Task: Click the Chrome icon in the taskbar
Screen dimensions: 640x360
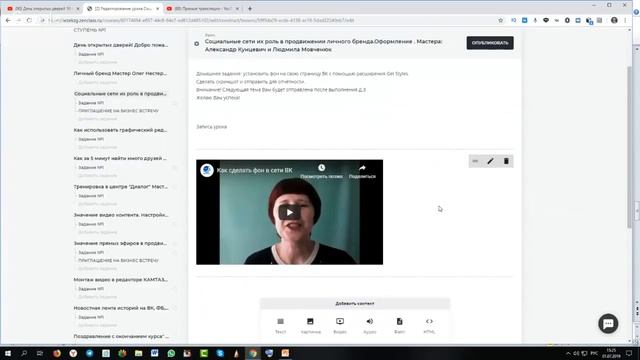Action: pyautogui.click(x=253, y=353)
